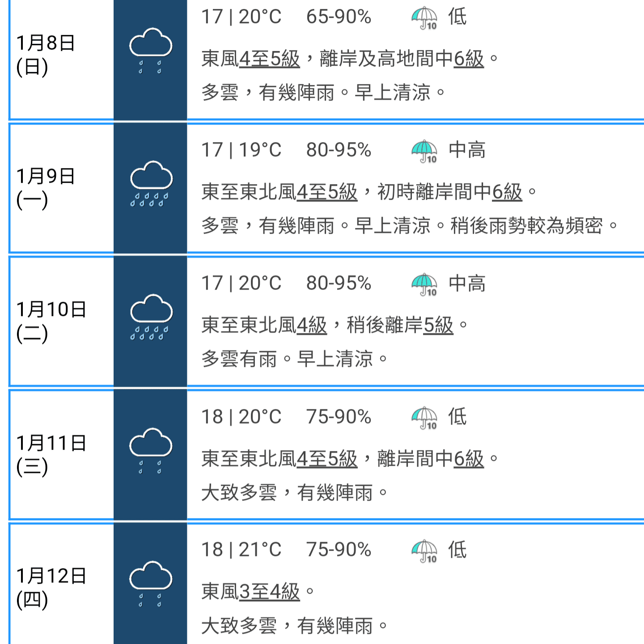Open the 3至4級 wind link for 1月12日

269,592
